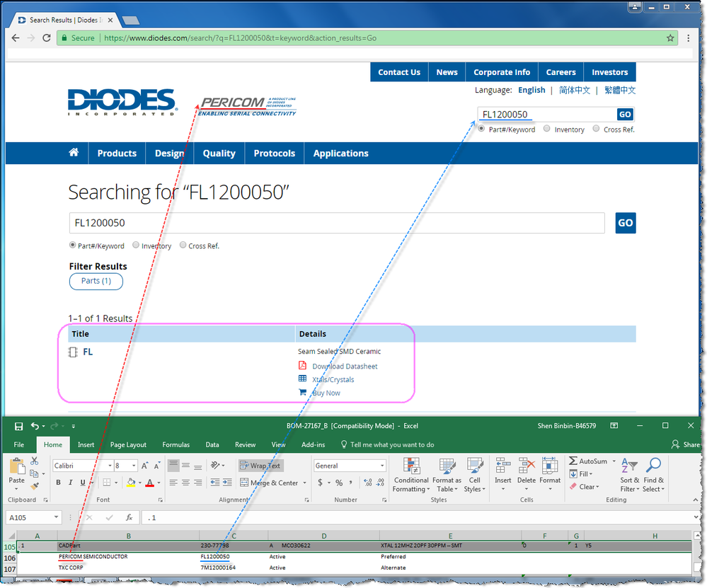This screenshot has width=707, height=588.
Task: Open the General number format dropdown
Action: [x=382, y=466]
